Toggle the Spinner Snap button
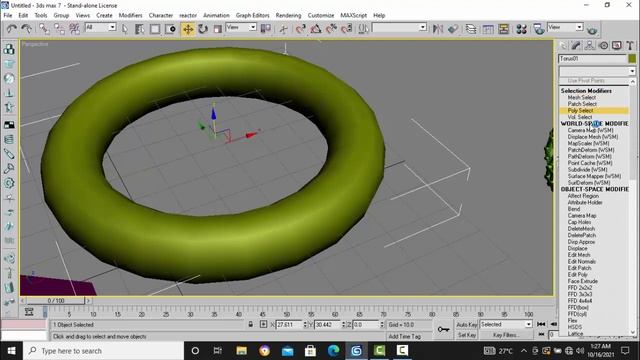Viewport: 640px width, 360px height. (347, 29)
